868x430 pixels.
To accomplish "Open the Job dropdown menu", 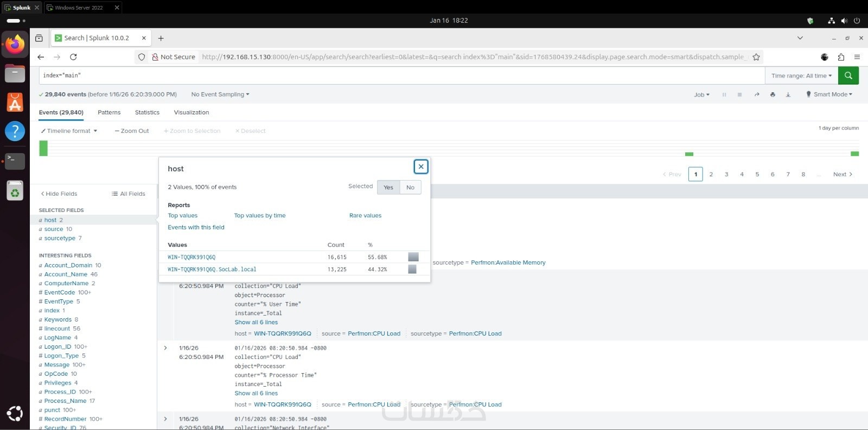I will click(701, 95).
